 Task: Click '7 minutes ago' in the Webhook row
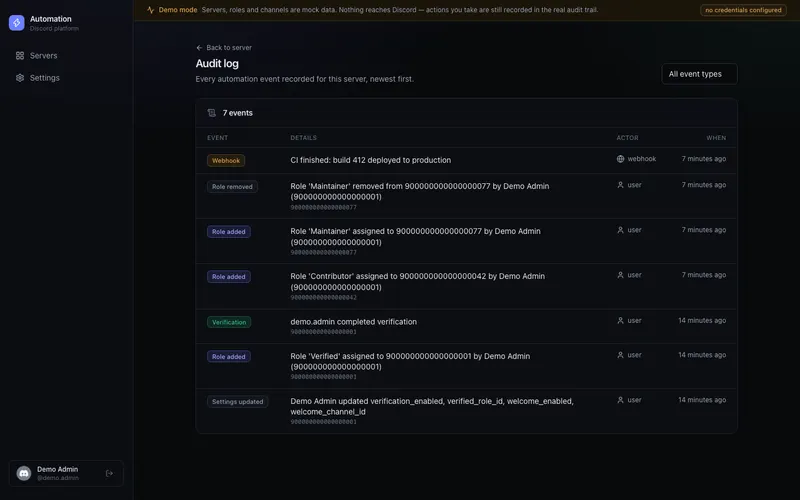[704, 159]
